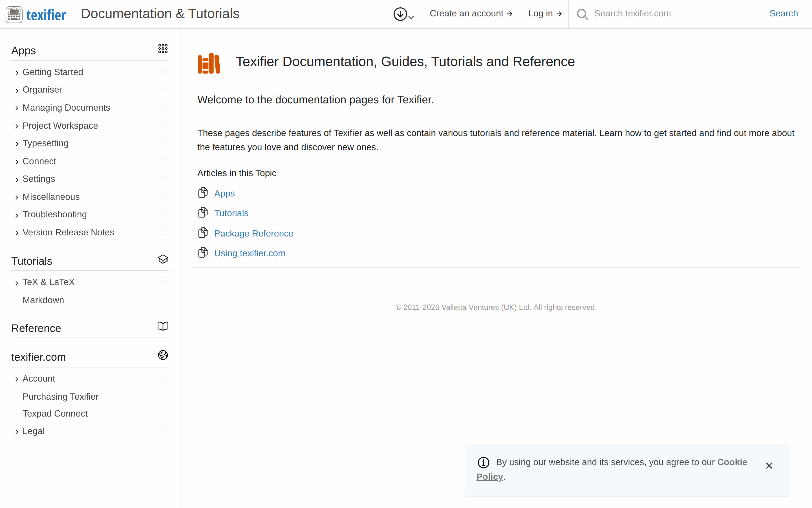The image size is (812, 508).
Task: Open Miscellaneous sidebar section
Action: 51,197
